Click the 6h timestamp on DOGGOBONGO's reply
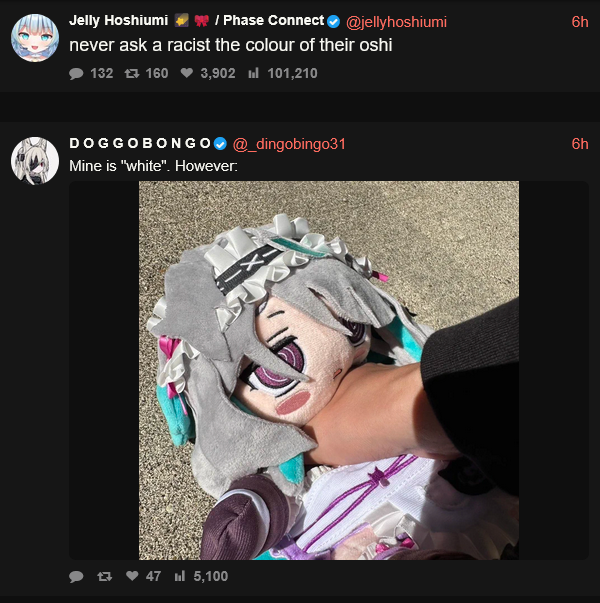Image resolution: width=600 pixels, height=603 pixels. tap(580, 144)
